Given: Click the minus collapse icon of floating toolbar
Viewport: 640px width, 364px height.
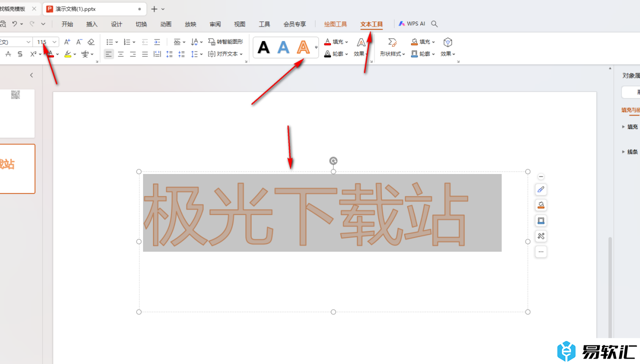Looking at the screenshot, I should tap(541, 176).
